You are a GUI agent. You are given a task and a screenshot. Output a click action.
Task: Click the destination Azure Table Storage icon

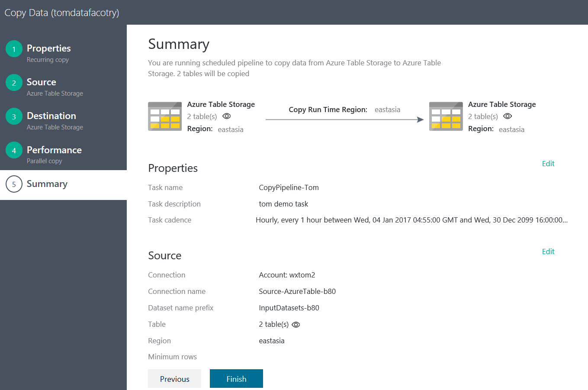(x=446, y=116)
